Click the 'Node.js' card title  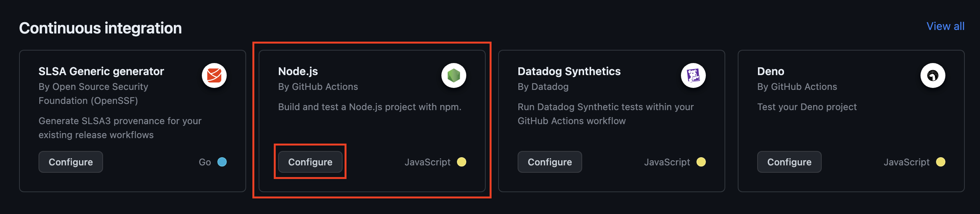coord(298,71)
